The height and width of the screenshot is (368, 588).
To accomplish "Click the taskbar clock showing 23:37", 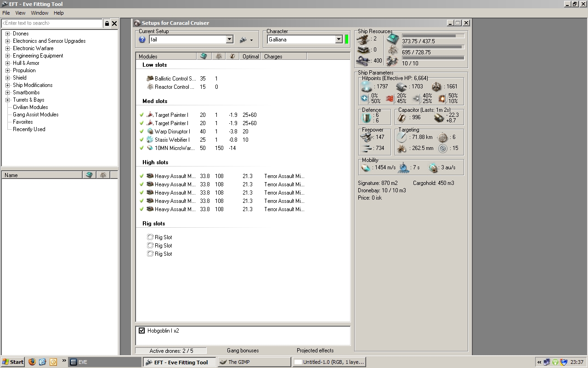I will [577, 362].
